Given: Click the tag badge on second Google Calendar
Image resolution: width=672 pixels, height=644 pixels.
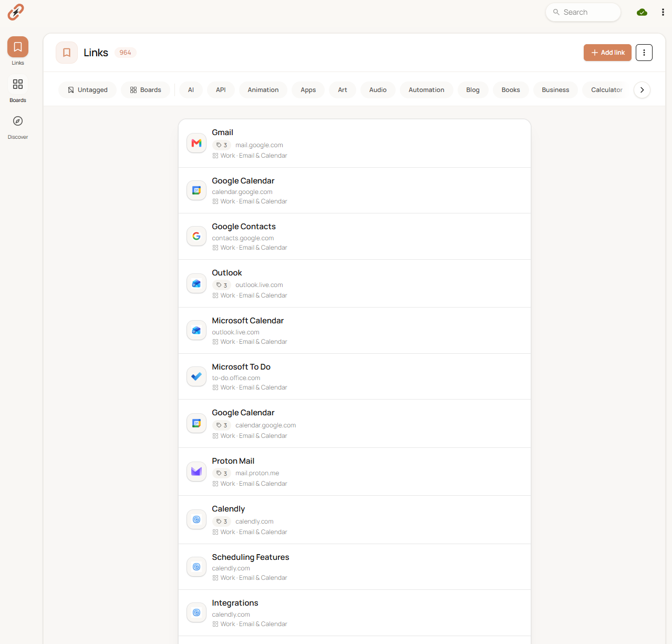Looking at the screenshot, I should click(x=222, y=425).
